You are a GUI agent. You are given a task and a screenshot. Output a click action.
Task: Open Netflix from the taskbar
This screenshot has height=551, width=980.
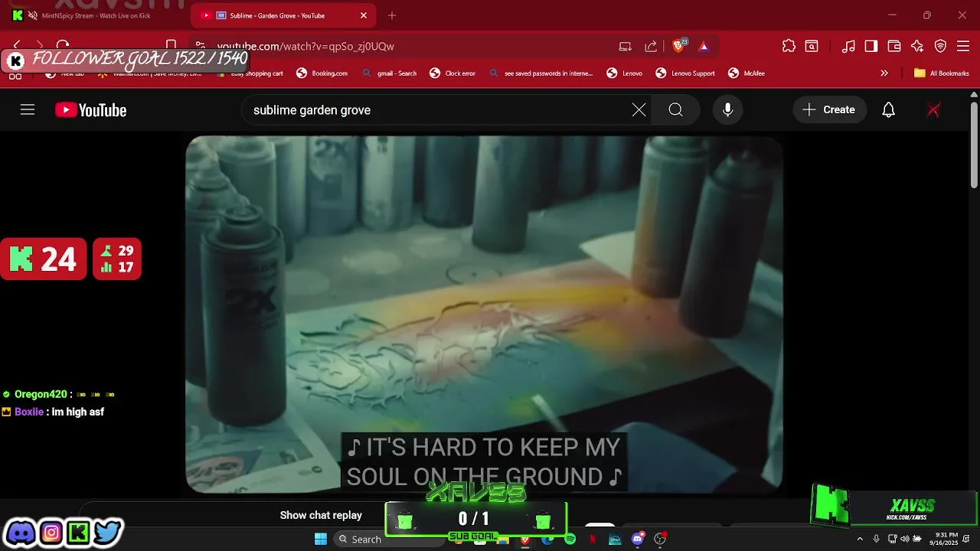[x=593, y=540]
